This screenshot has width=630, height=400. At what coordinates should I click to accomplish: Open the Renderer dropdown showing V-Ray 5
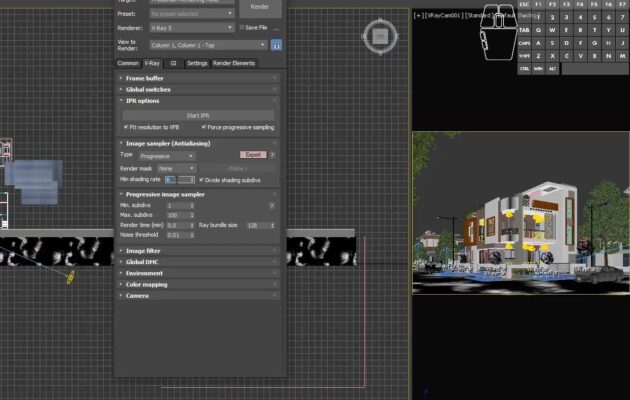point(192,28)
